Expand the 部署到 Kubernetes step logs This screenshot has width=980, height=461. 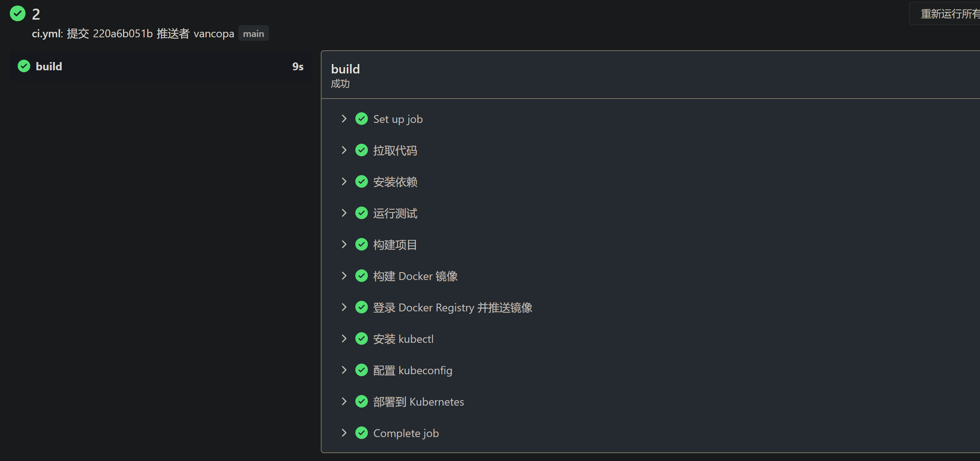344,401
